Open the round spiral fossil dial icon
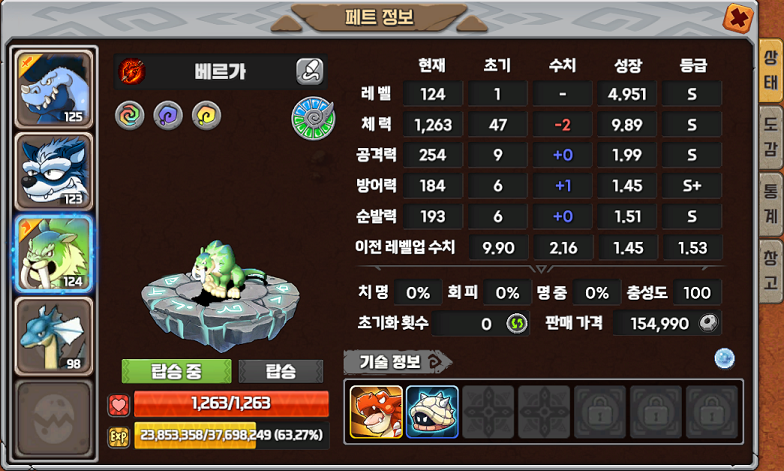 (x=313, y=118)
